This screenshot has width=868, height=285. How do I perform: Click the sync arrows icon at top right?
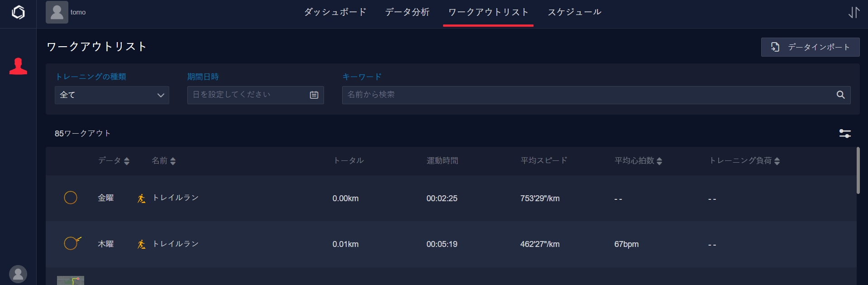[854, 12]
